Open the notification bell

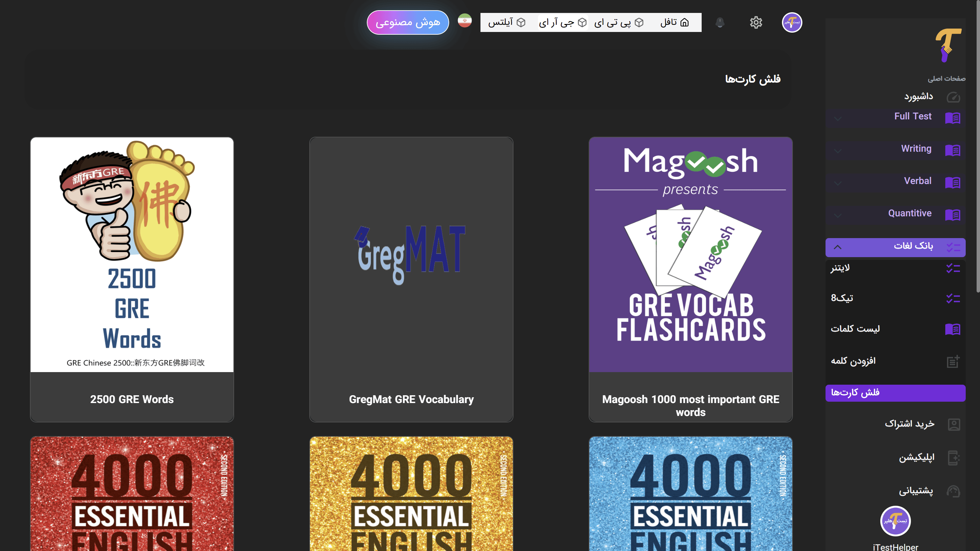[720, 22]
